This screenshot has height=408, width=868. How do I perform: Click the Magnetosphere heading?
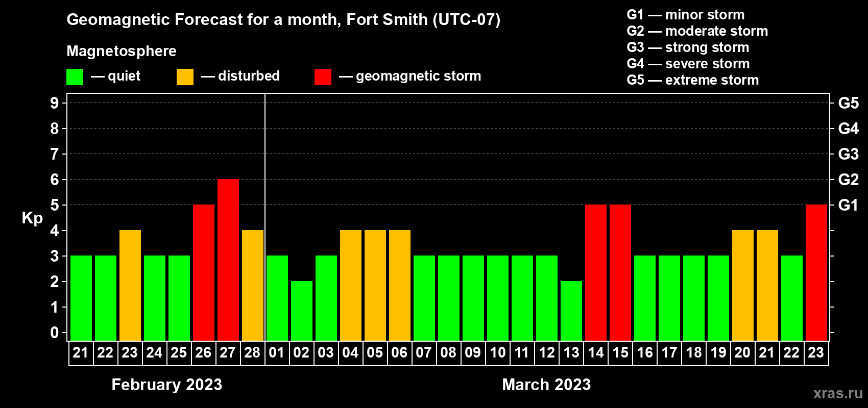122,51
